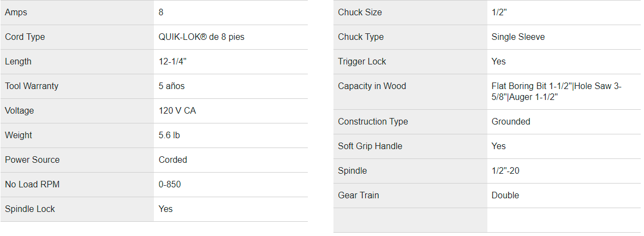Click the Capacity in Wood label
Viewport: 644px width, 236px height.
click(372, 86)
